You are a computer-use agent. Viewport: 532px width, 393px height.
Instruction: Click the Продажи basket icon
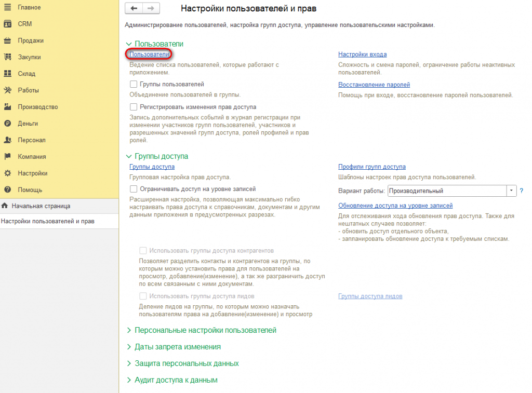tap(7, 40)
